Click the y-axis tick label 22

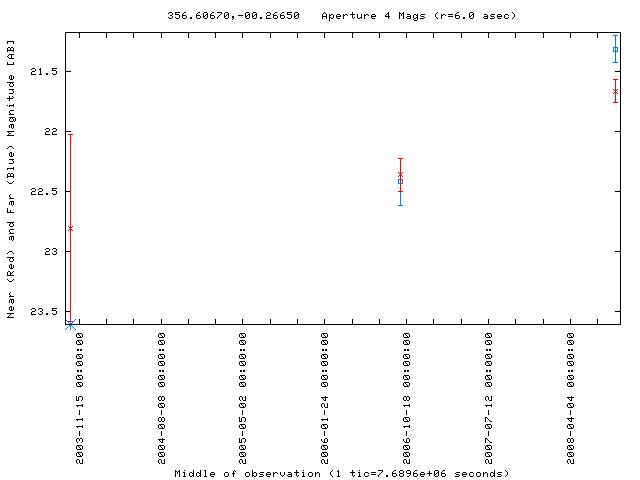[51, 131]
